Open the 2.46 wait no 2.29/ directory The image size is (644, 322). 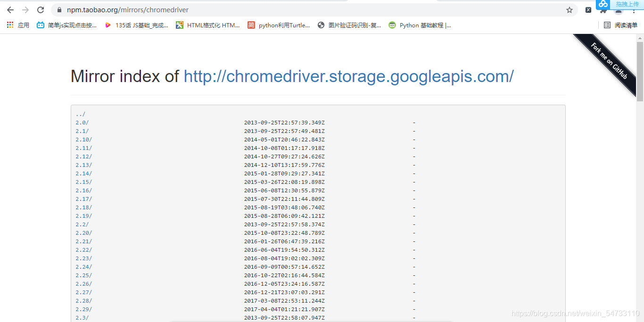click(83, 309)
